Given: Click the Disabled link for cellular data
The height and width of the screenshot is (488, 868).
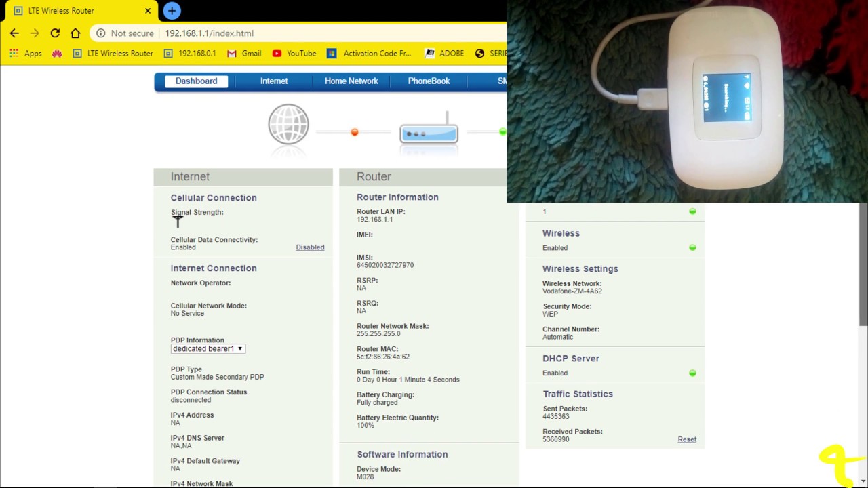Looking at the screenshot, I should (310, 247).
